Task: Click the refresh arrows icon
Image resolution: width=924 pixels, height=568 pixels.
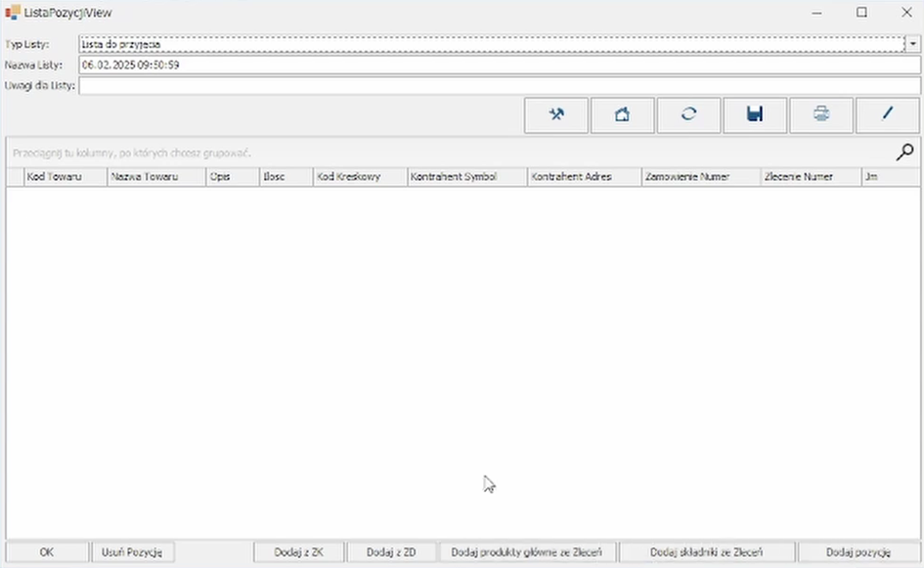Action: pos(688,114)
